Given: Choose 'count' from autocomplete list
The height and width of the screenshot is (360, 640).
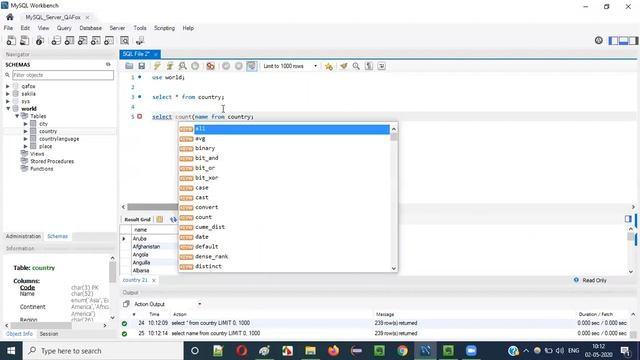Looking at the screenshot, I should tap(284, 217).
